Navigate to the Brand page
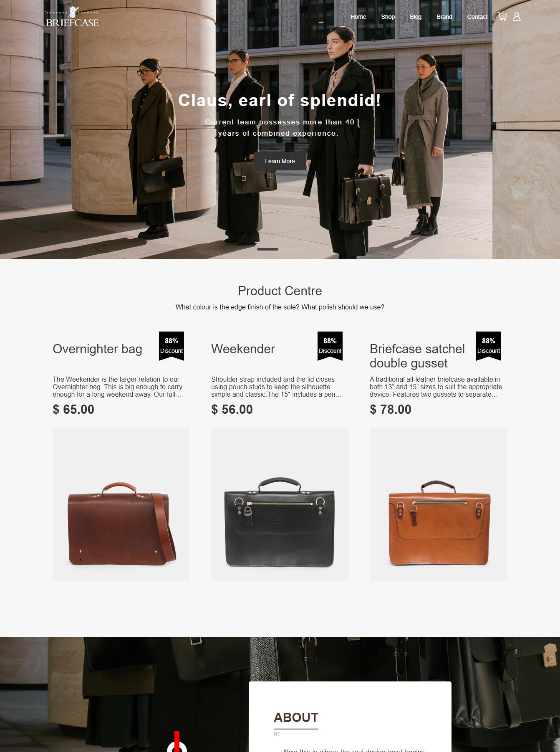The image size is (560, 752). pos(444,17)
